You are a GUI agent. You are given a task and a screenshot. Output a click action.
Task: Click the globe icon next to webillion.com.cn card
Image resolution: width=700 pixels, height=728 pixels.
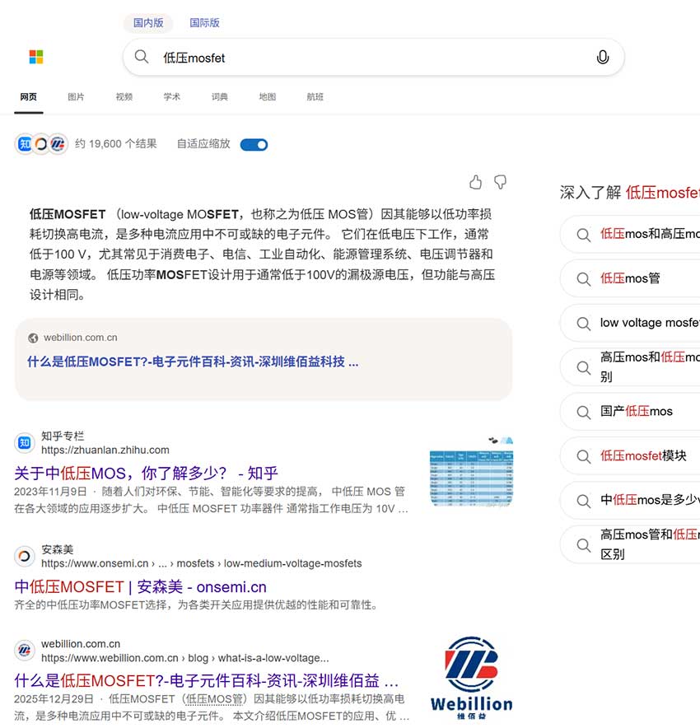33,338
